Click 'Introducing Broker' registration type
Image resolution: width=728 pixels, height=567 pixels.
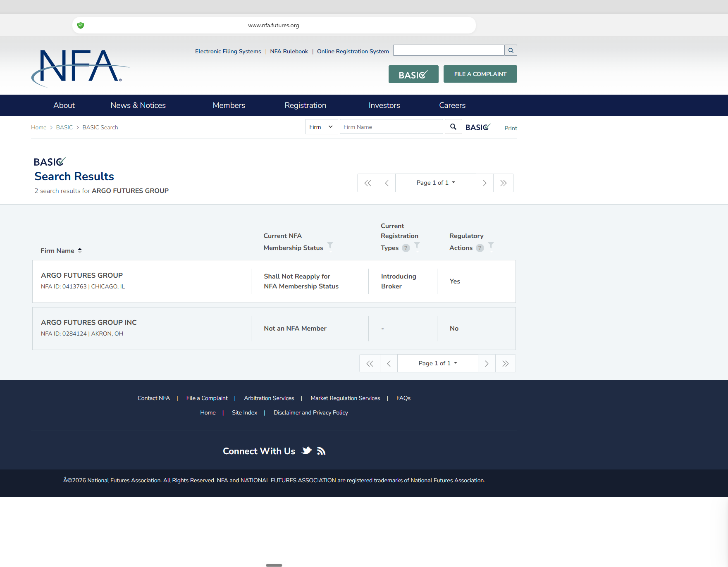(399, 281)
